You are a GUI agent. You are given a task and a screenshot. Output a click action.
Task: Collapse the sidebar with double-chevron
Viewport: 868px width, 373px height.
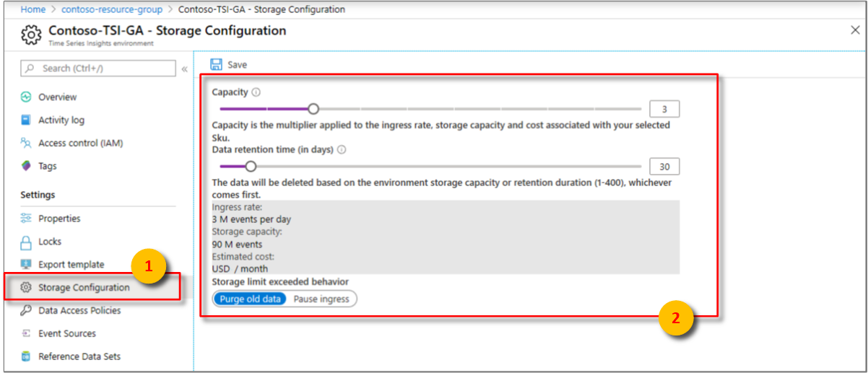pos(184,69)
